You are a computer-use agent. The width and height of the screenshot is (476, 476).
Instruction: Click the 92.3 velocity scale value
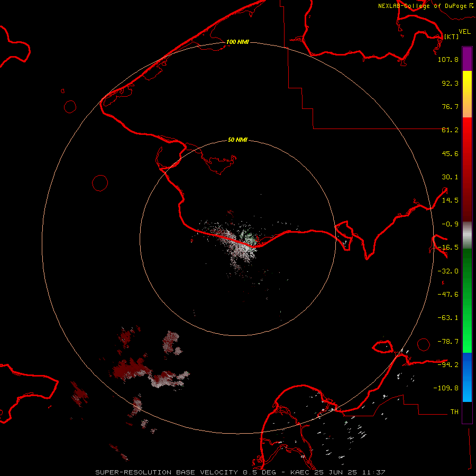click(x=450, y=83)
